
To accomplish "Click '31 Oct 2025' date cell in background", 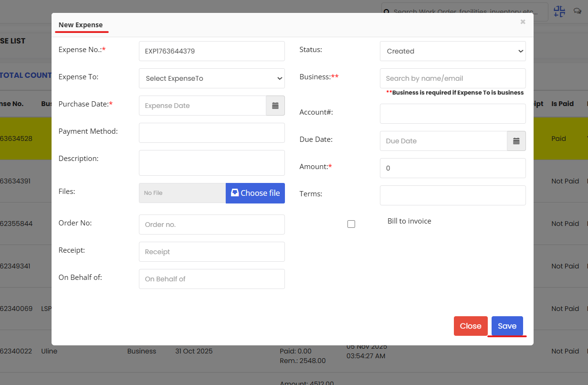I will pos(194,351).
